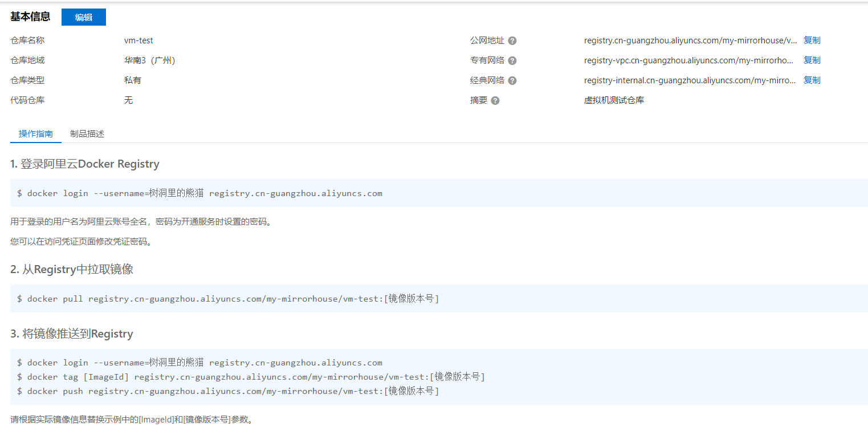The width and height of the screenshot is (868, 439).
Task: Open help icon next to 摘要
Action: 495,100
